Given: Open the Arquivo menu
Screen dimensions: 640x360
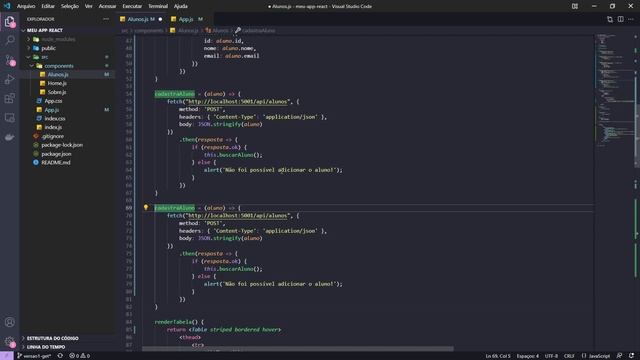Looking at the screenshot, I should coord(26,6).
